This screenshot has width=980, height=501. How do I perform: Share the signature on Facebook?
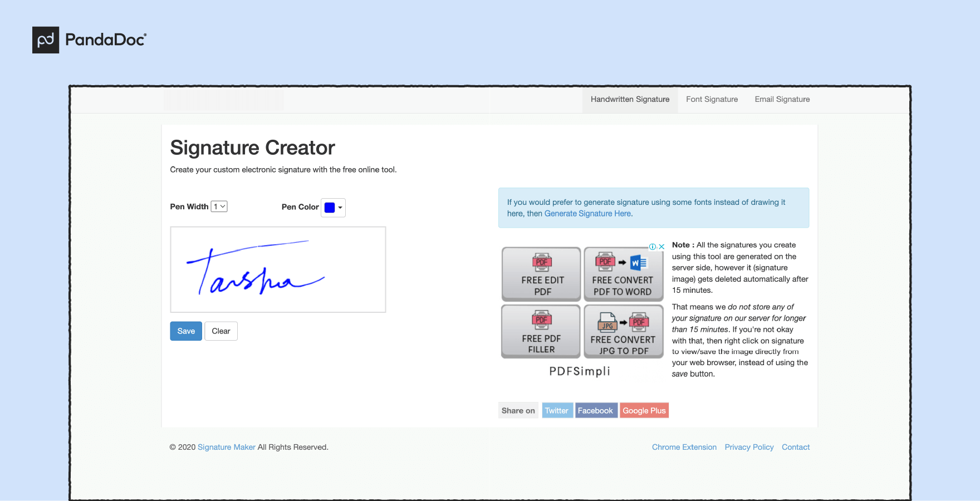tap(596, 410)
